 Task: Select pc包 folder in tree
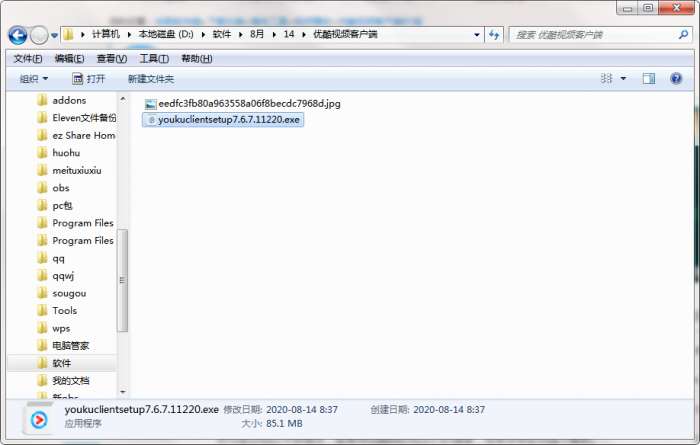pyautogui.click(x=62, y=206)
